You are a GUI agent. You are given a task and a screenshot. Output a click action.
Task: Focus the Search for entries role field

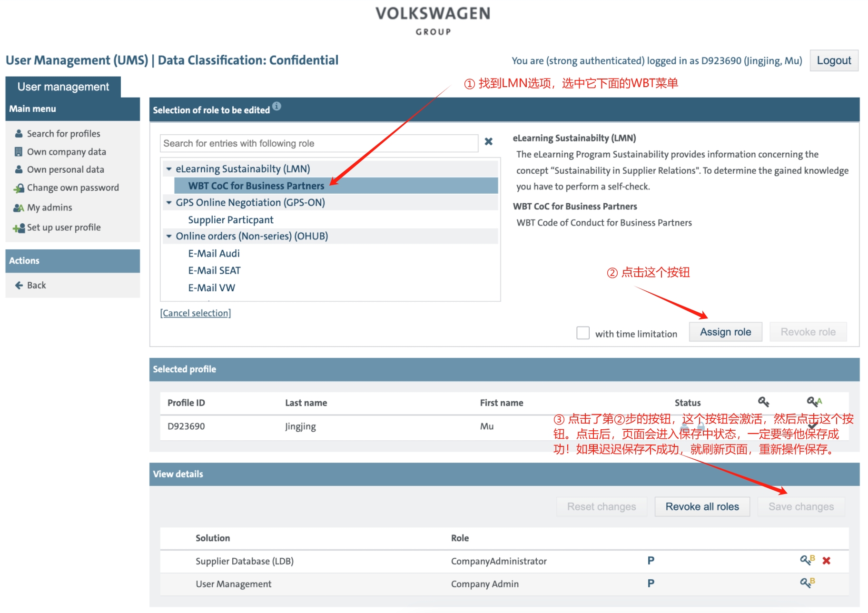pyautogui.click(x=319, y=143)
